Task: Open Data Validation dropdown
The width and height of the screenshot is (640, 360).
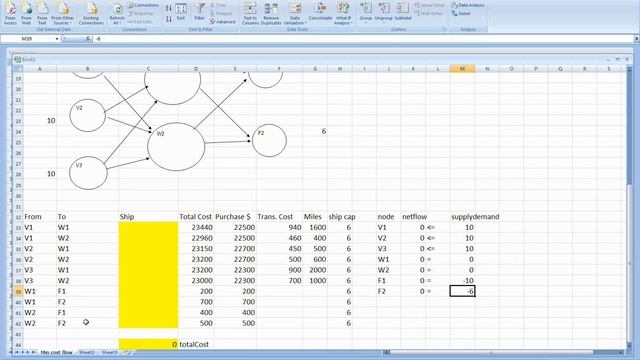Action: [x=295, y=13]
